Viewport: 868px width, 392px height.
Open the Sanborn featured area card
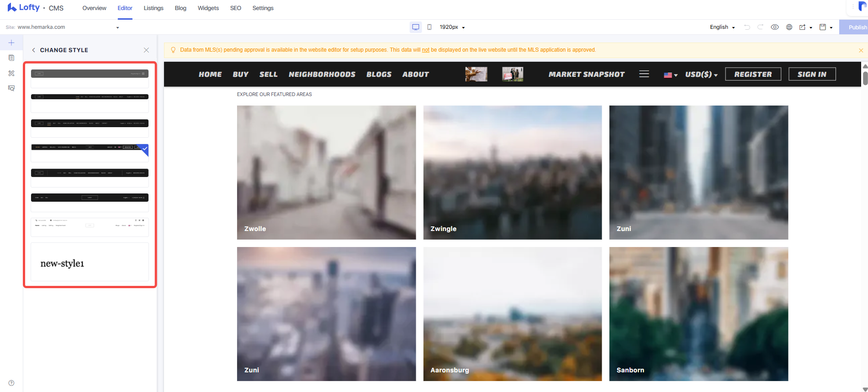click(x=699, y=314)
